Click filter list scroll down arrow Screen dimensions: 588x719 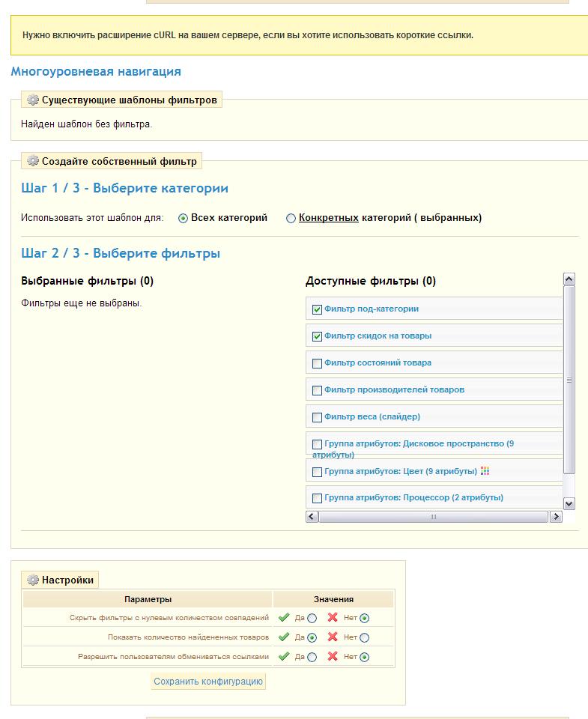tap(569, 503)
